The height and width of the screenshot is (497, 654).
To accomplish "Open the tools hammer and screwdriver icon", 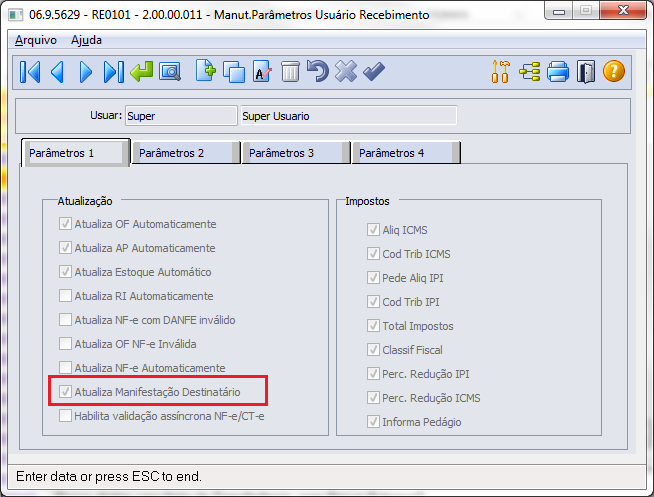I will [x=501, y=71].
